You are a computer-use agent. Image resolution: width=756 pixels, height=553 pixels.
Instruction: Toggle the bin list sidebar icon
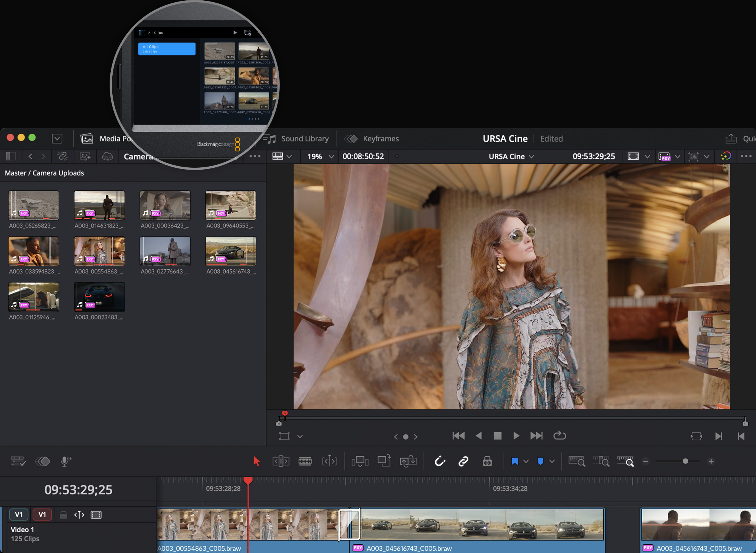[11, 156]
